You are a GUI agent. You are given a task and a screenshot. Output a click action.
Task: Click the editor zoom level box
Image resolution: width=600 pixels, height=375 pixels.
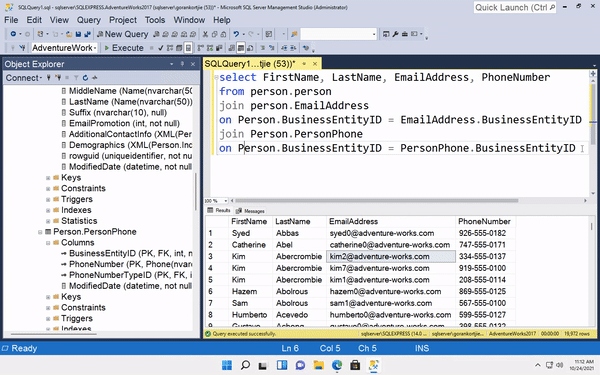[x=216, y=201]
